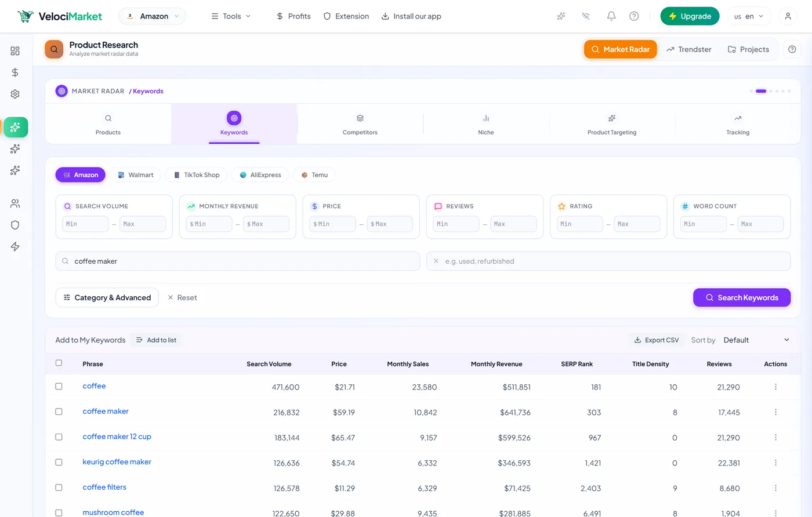Check the box for coffee maker row
This screenshot has height=517, width=812.
point(59,412)
